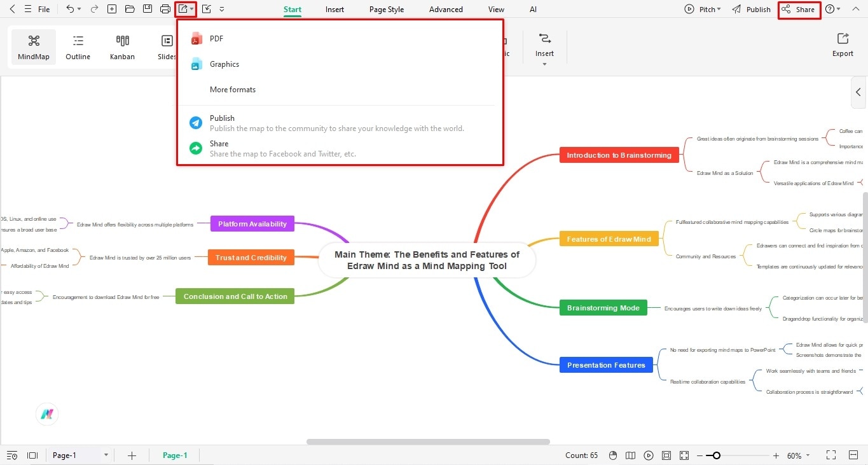The height and width of the screenshot is (465, 868).
Task: Click the fit-to-page icon in status bar
Action: [x=666, y=455]
